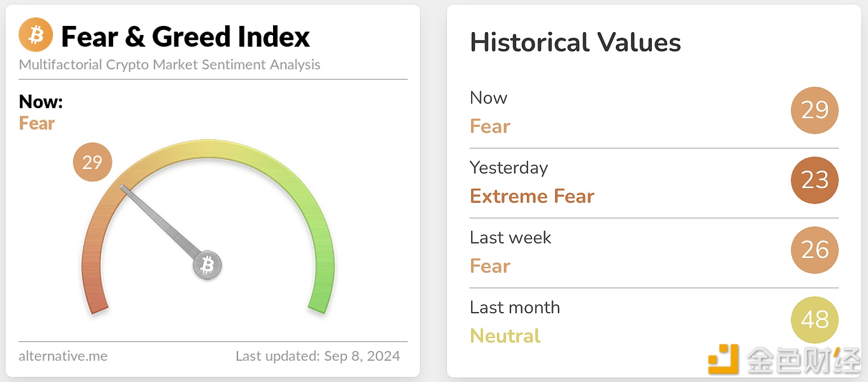Select the Last month Neutral row

tap(654, 322)
